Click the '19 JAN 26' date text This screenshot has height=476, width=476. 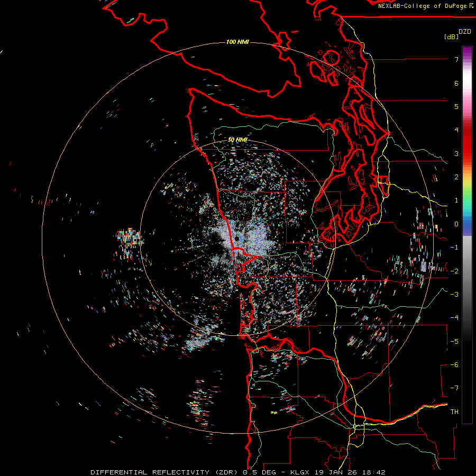coord(336,472)
